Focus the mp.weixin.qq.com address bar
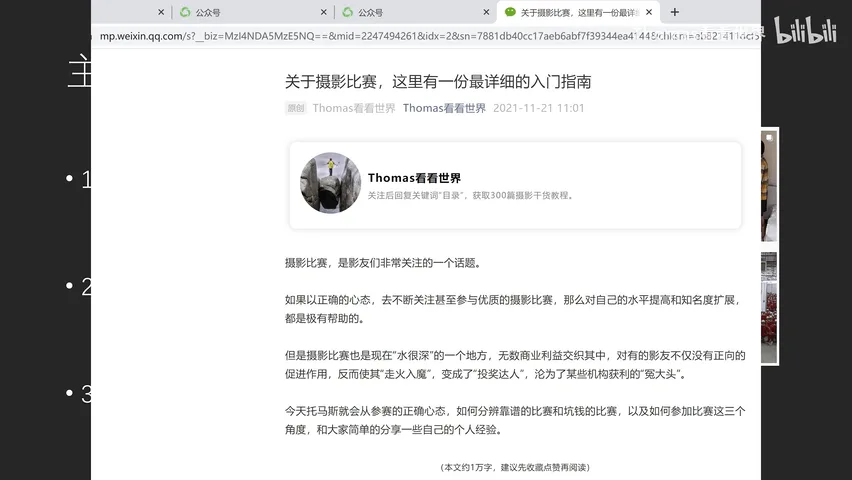This screenshot has height=480, width=852. click(x=426, y=36)
